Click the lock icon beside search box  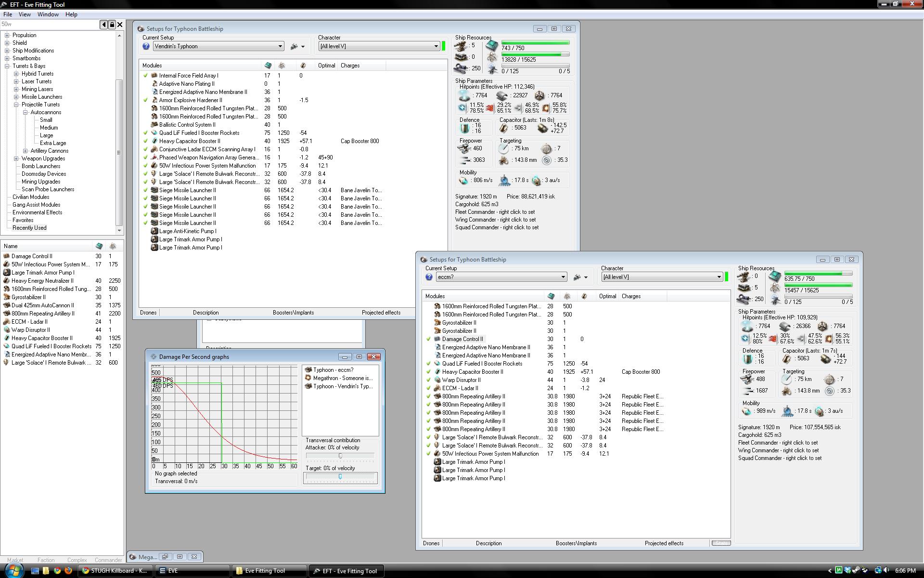click(x=112, y=24)
